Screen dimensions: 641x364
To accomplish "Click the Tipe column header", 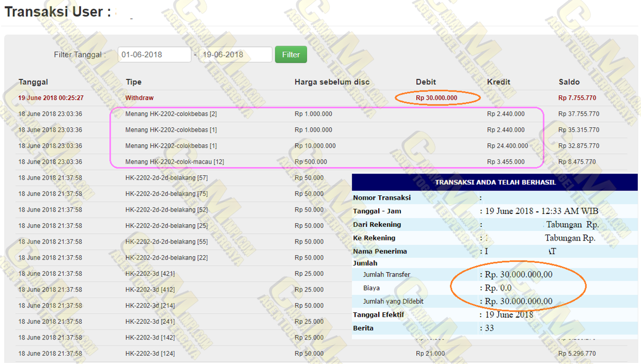I will click(133, 82).
